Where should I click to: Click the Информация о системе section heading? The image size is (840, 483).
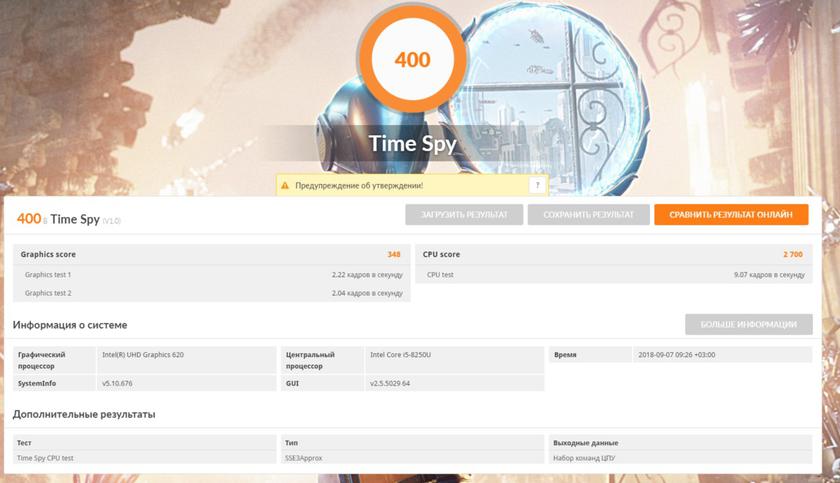[x=70, y=325]
